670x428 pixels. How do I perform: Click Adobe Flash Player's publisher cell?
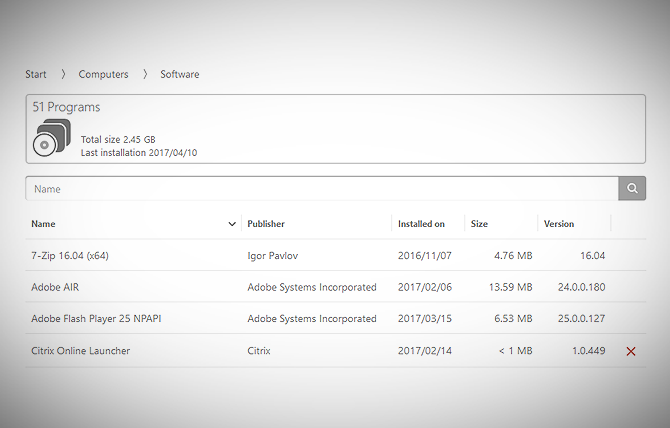312,319
